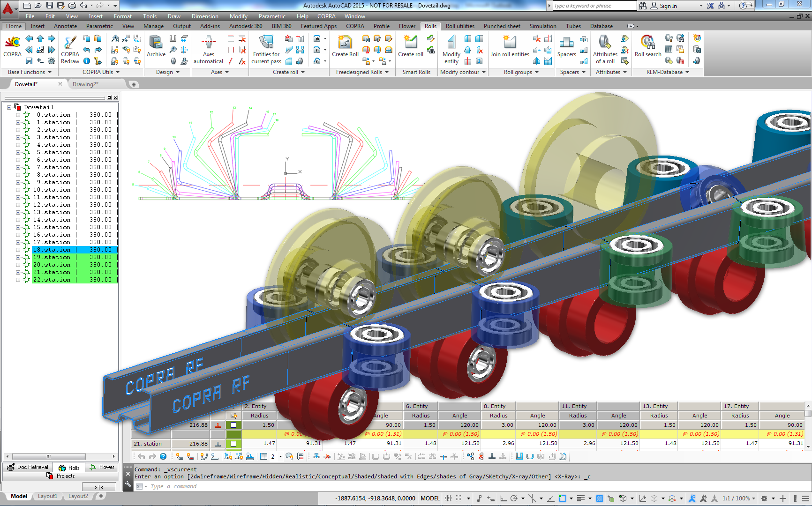The width and height of the screenshot is (812, 506).
Task: Click the Doc Retrieval panel button
Action: 28,467
